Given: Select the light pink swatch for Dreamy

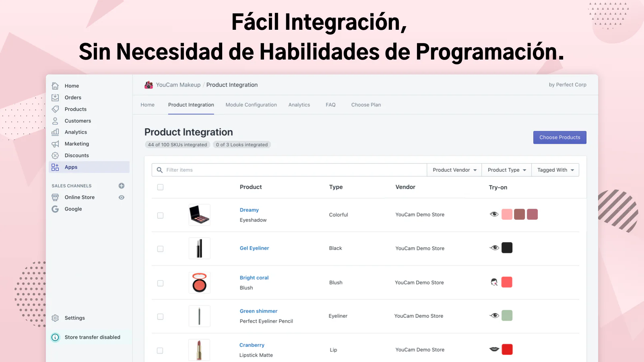Looking at the screenshot, I should [x=507, y=214].
